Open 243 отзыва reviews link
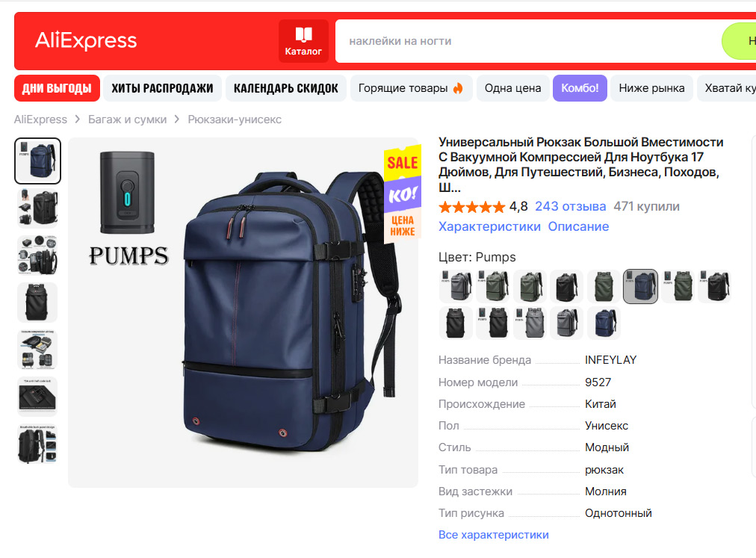The image size is (756, 558). click(571, 206)
